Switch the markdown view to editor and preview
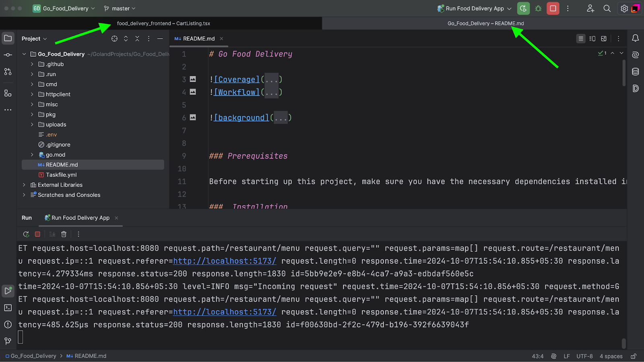The height and width of the screenshot is (362, 644). point(592,39)
